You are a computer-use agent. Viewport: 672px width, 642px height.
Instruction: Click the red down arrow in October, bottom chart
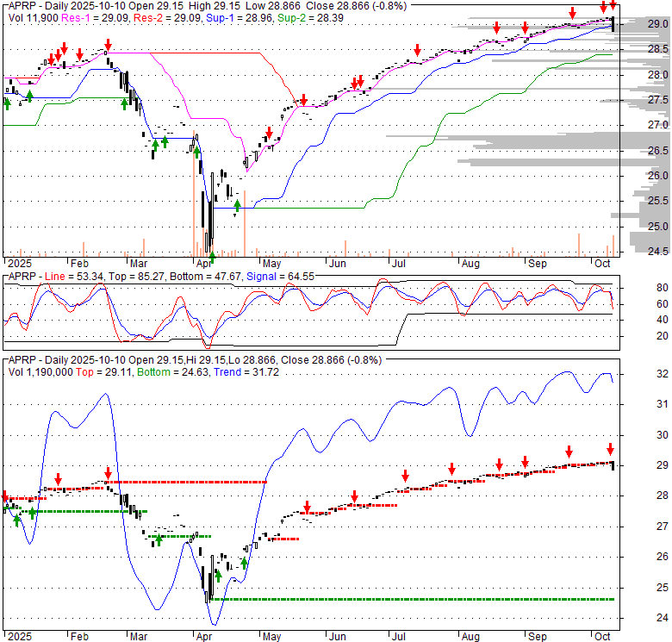click(x=610, y=449)
